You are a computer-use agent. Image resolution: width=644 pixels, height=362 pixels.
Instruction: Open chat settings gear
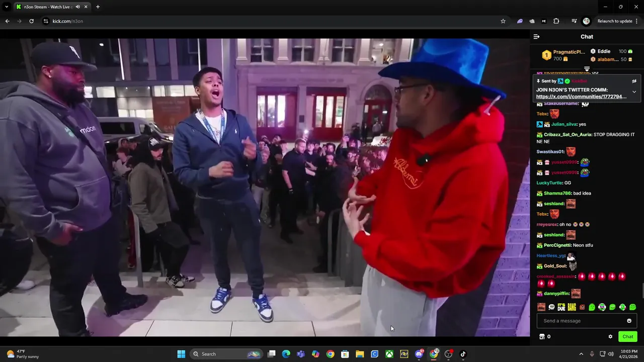coord(610,336)
